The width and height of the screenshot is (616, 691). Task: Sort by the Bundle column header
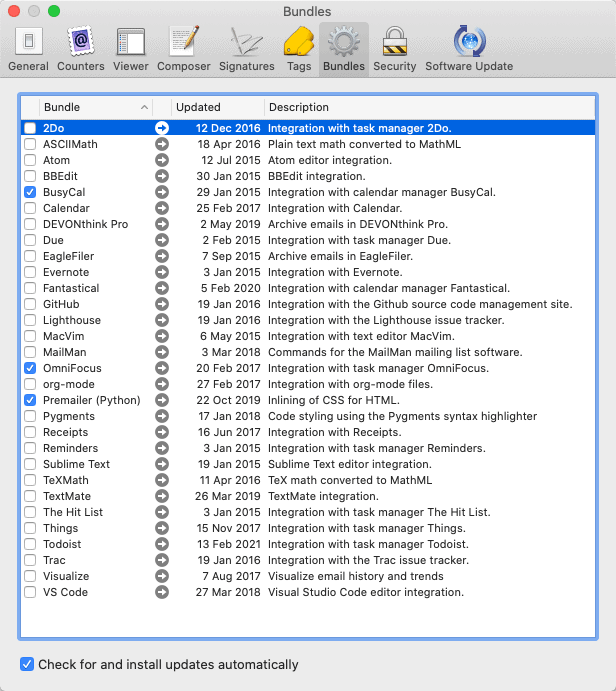[96, 107]
